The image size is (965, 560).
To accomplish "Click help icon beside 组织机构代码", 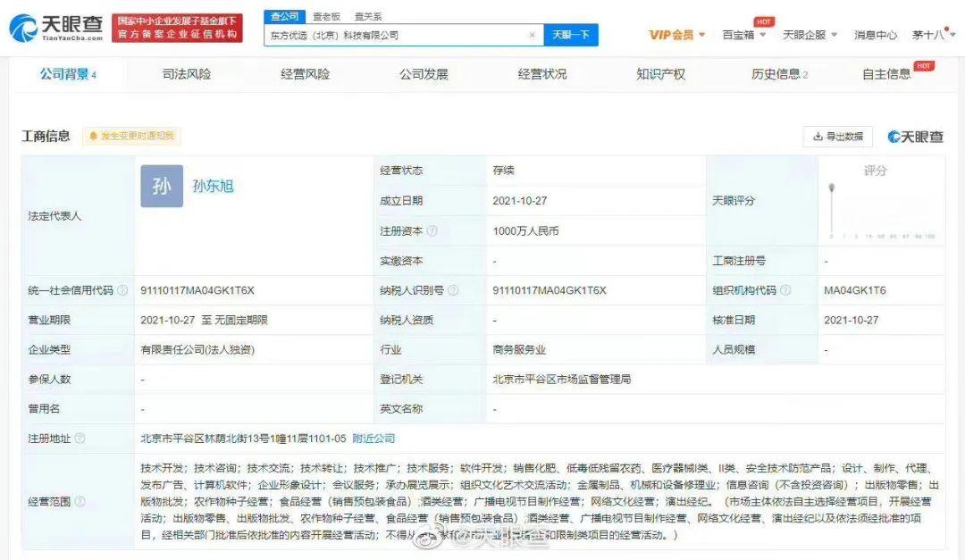I will pos(785,290).
